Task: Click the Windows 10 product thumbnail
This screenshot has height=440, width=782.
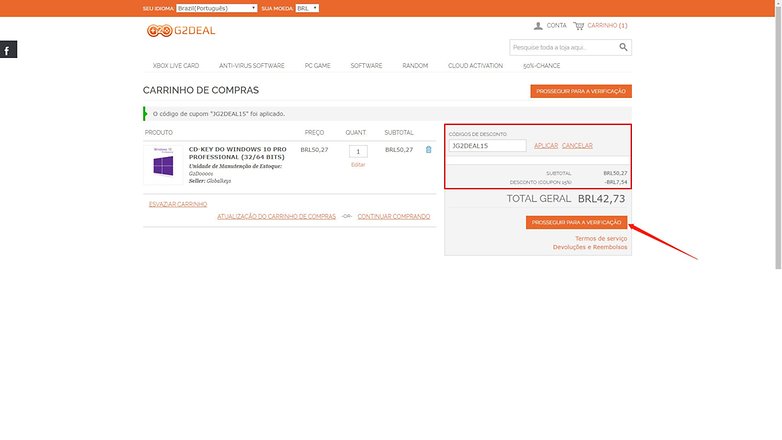Action: point(163,165)
